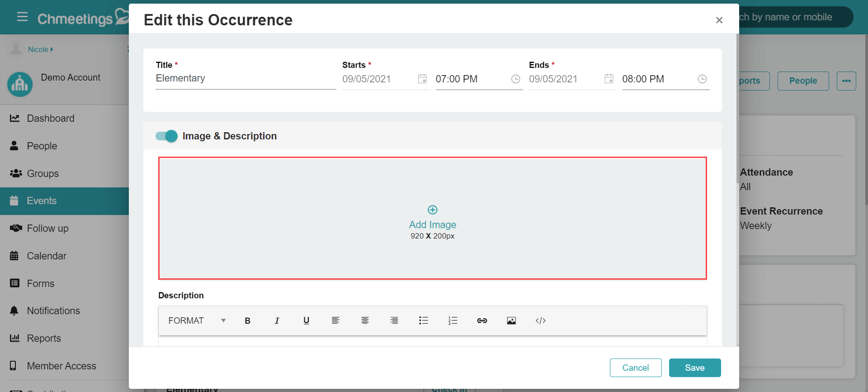Click the Demo Account church avatar
868x392 pixels.
coord(20,84)
